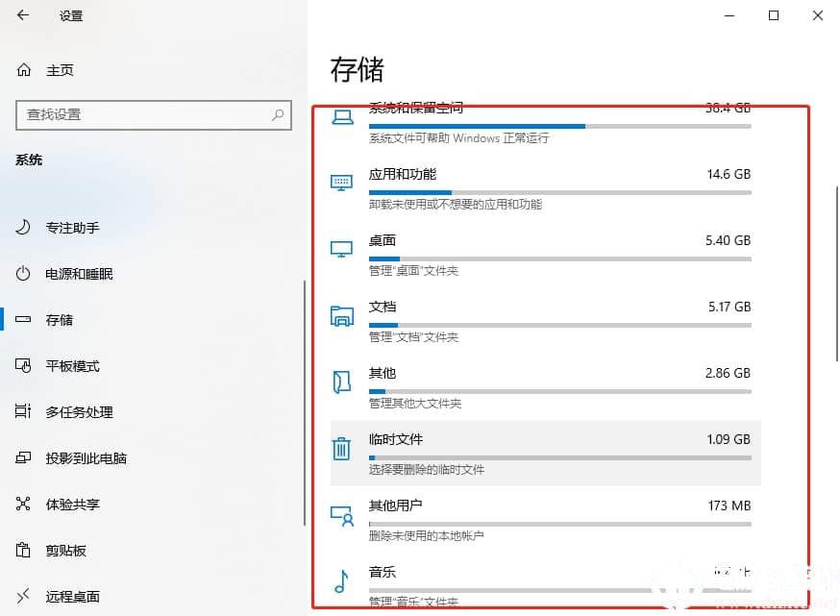Click the 查找设置 search box
840x616 pixels.
point(154,115)
